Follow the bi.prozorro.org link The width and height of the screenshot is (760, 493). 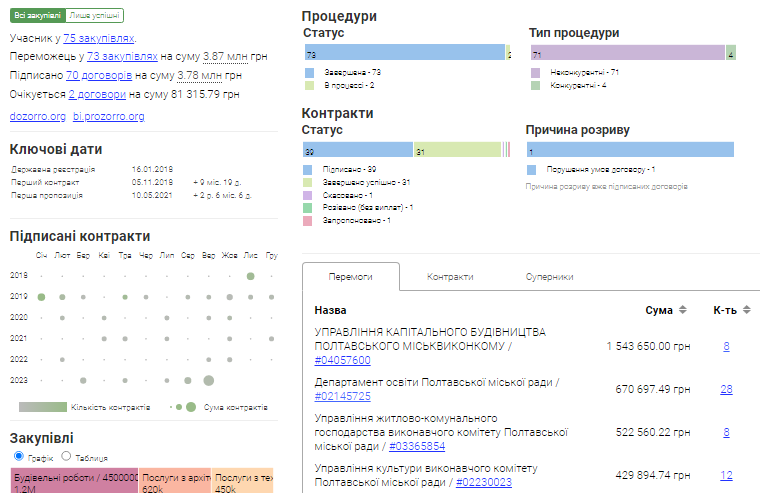[109, 116]
